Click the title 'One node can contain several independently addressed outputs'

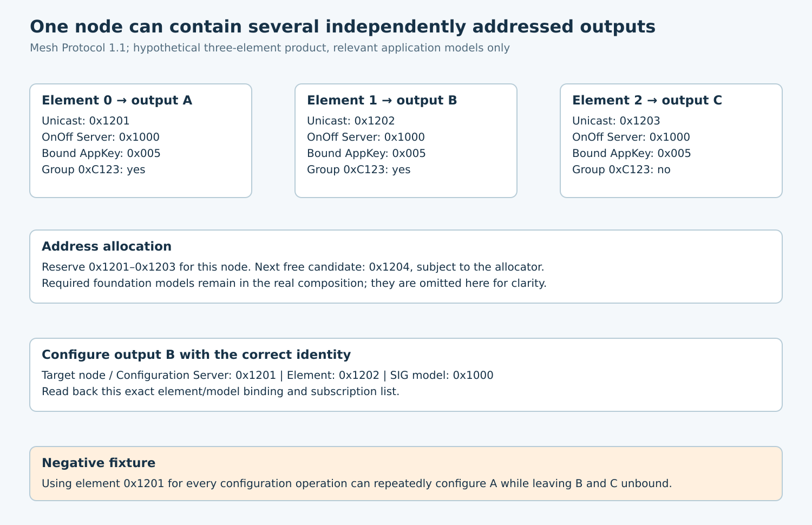[343, 27]
